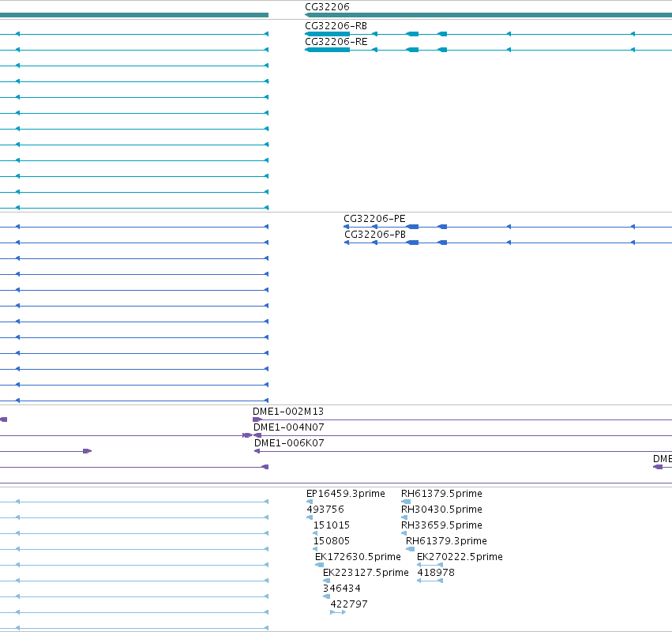Select the RH33659.5prime EST label

(441, 525)
